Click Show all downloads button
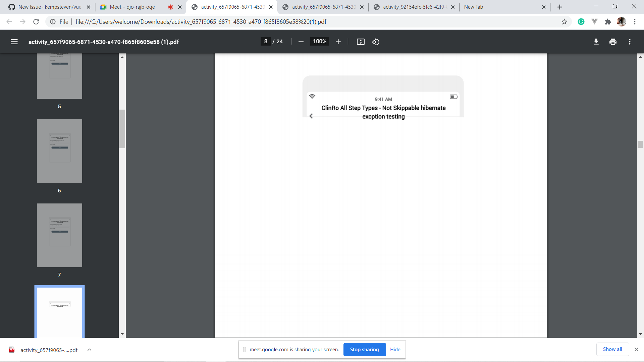 click(x=612, y=349)
